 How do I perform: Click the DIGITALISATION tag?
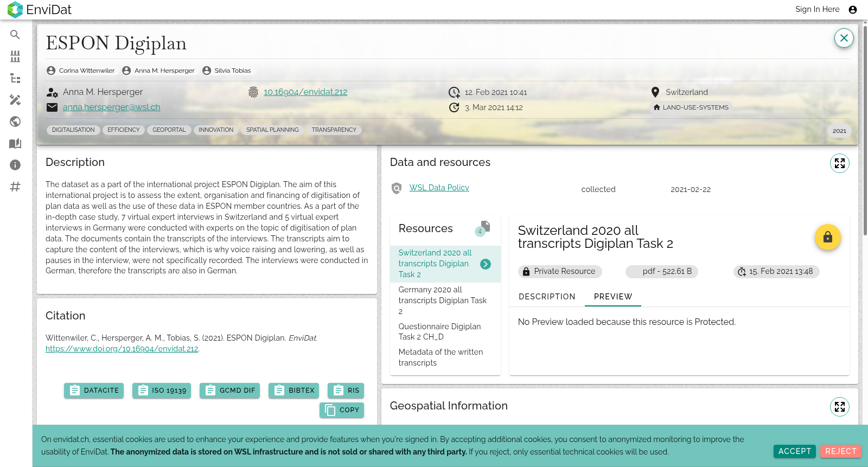pos(73,130)
